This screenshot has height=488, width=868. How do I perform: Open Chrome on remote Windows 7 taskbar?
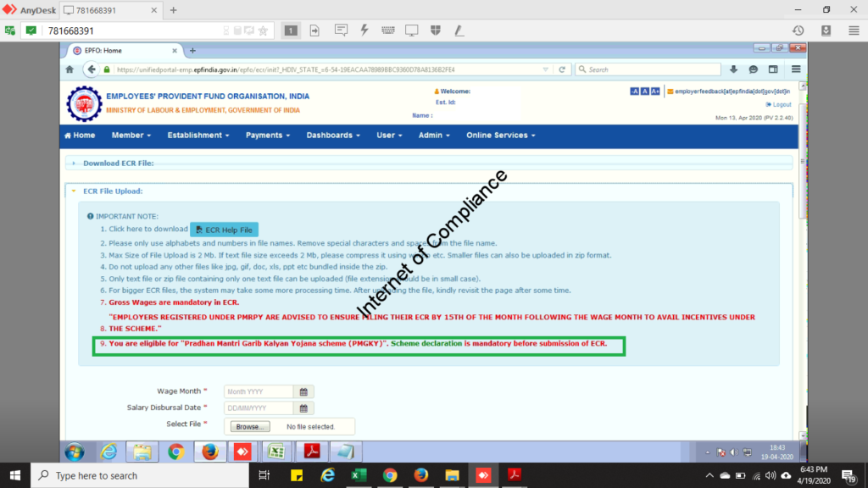coord(176,452)
